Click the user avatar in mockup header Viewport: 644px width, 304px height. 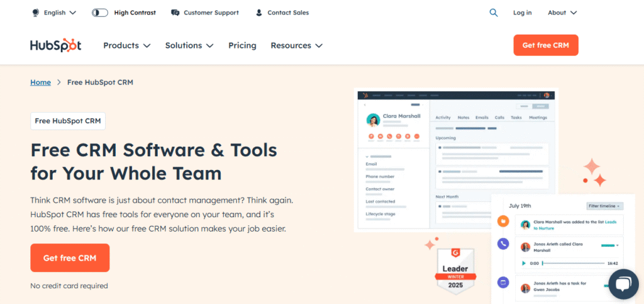click(547, 95)
